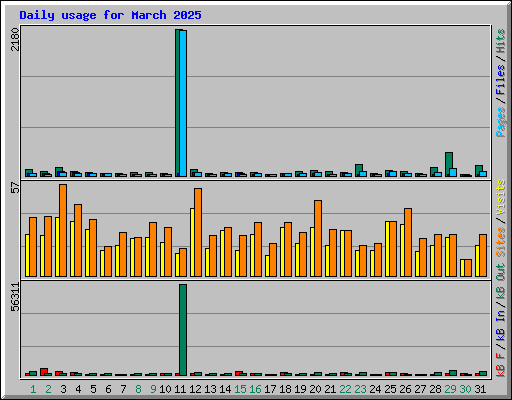Click the tall kB Out bar on day 11
The width and height of the screenshot is (512, 400).
pos(183,330)
